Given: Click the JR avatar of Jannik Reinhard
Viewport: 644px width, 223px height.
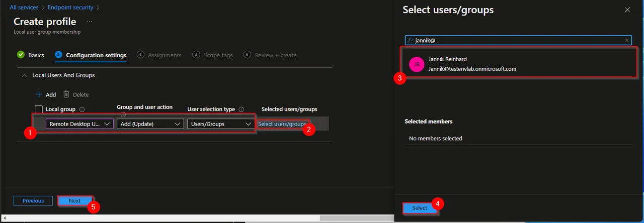Looking at the screenshot, I should 417,64.
